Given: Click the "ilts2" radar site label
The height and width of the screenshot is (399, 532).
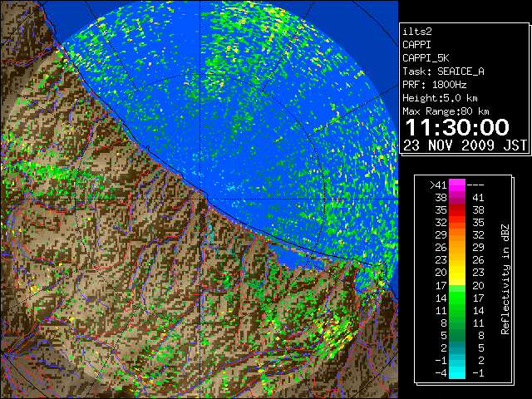Looking at the screenshot, I should coord(417,32).
